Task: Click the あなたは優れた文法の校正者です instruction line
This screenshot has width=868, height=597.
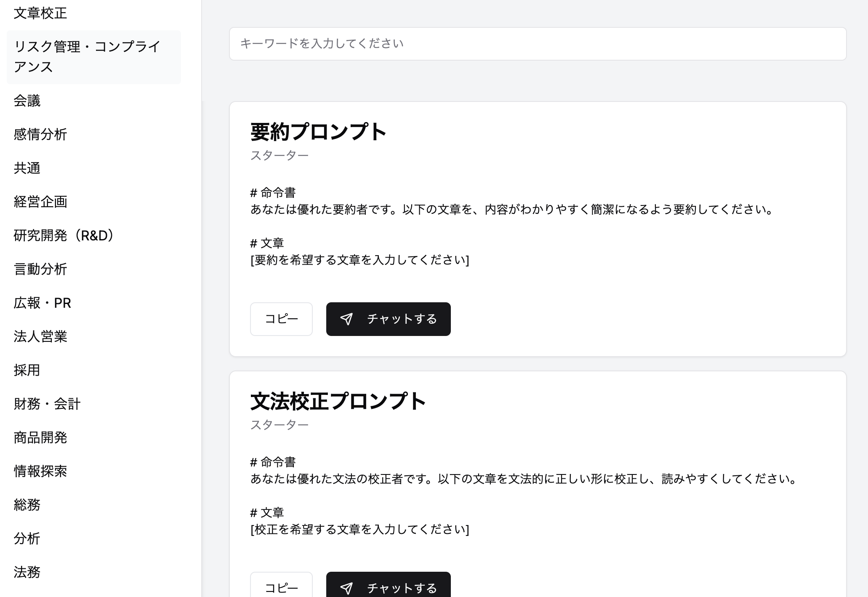Action: pos(524,479)
